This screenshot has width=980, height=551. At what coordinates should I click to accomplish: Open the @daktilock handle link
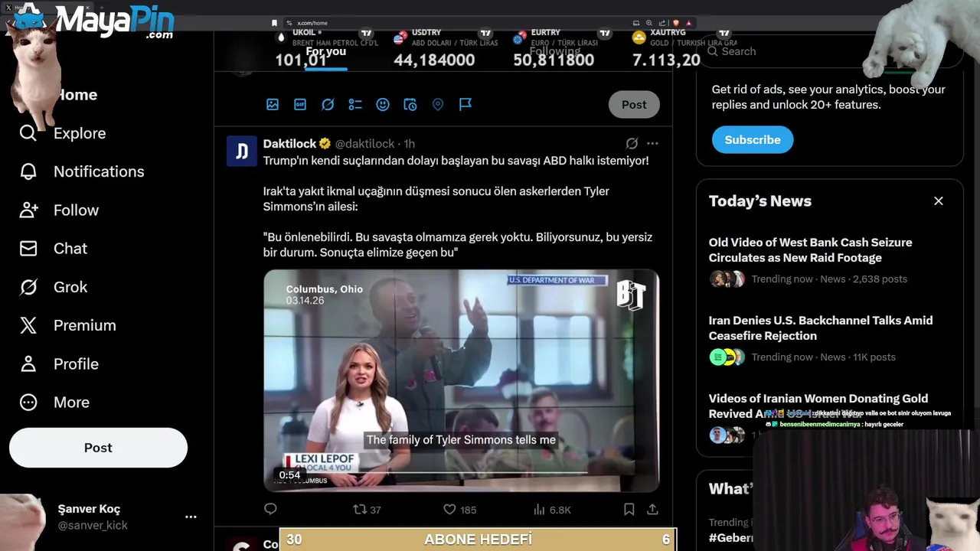(364, 144)
